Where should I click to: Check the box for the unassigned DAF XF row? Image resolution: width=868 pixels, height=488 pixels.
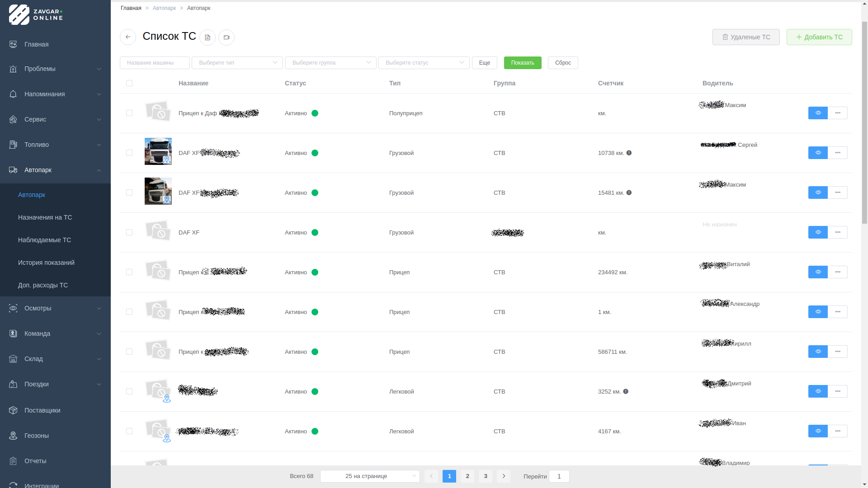pos(129,232)
